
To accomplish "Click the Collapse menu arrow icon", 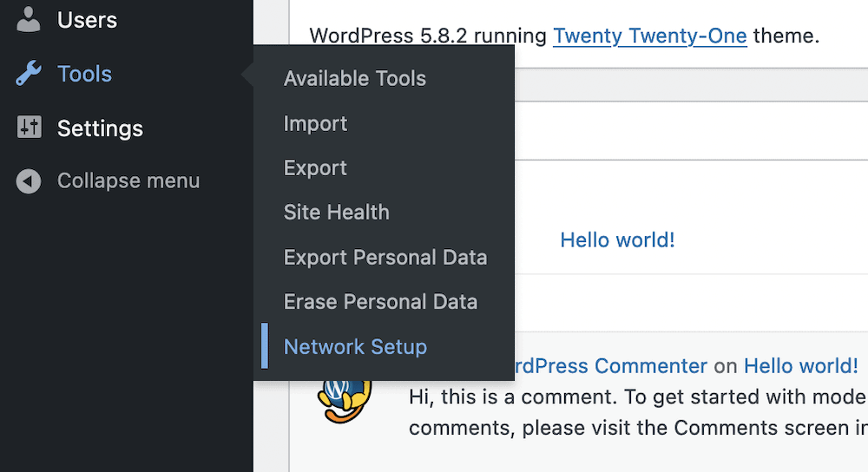I will tap(29, 181).
